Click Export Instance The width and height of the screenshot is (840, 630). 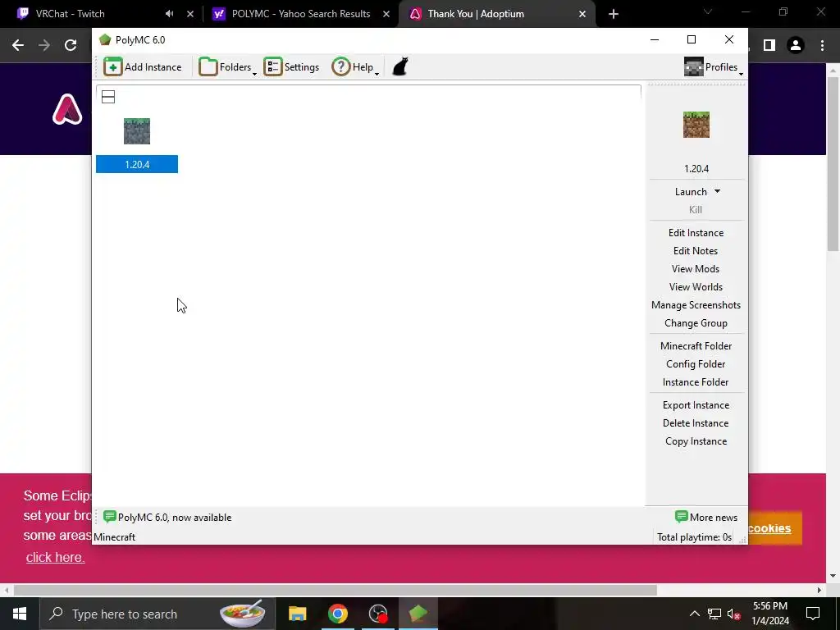tap(696, 405)
